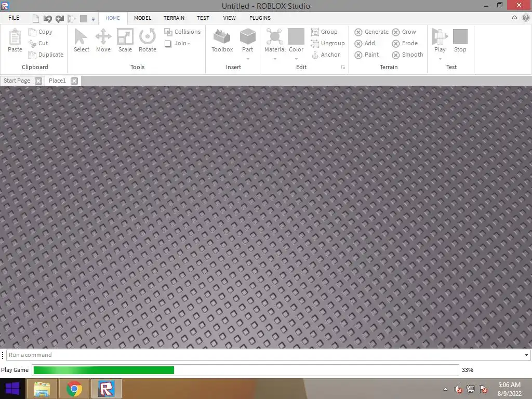Switch to the MODEL ribbon tab
Screen dimensions: 532x399
point(142,18)
